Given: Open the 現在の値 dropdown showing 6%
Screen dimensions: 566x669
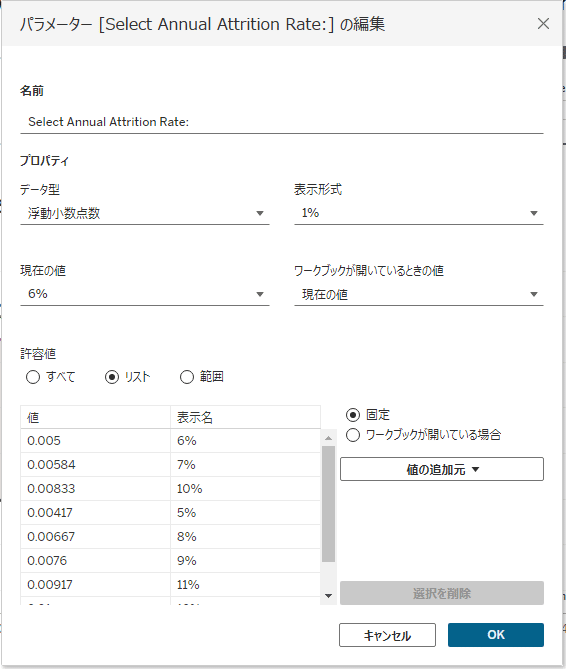Looking at the screenshot, I should point(145,294).
